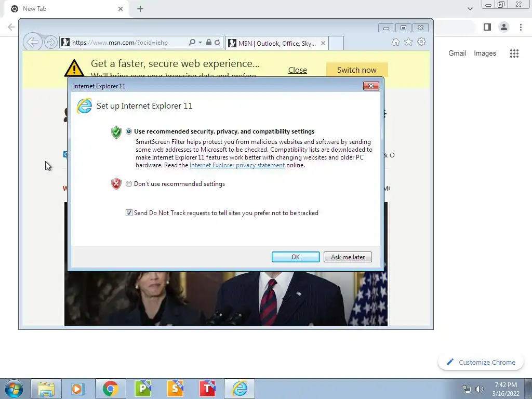Select Use recommended security settings radio
532x399 pixels.
(x=129, y=131)
